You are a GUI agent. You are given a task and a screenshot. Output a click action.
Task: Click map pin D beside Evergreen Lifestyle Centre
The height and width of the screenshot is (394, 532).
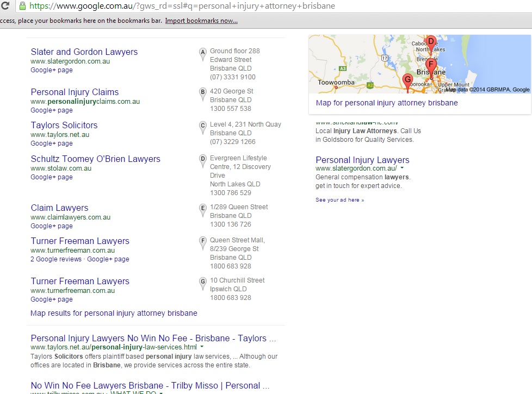(x=202, y=161)
